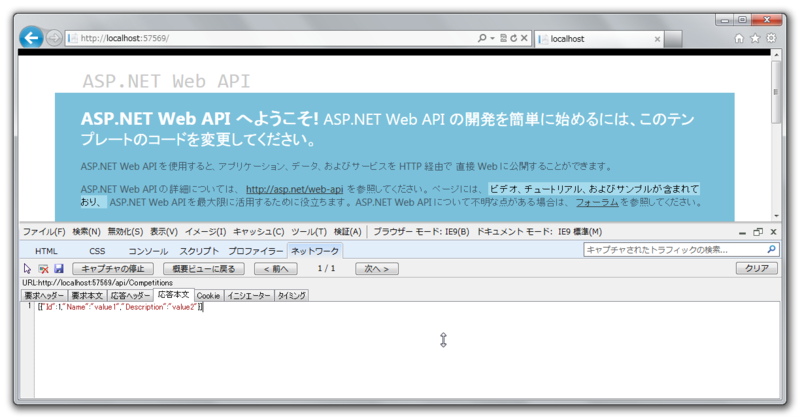Open the 表示(V) menu
The width and height of the screenshot is (800, 418).
164,232
